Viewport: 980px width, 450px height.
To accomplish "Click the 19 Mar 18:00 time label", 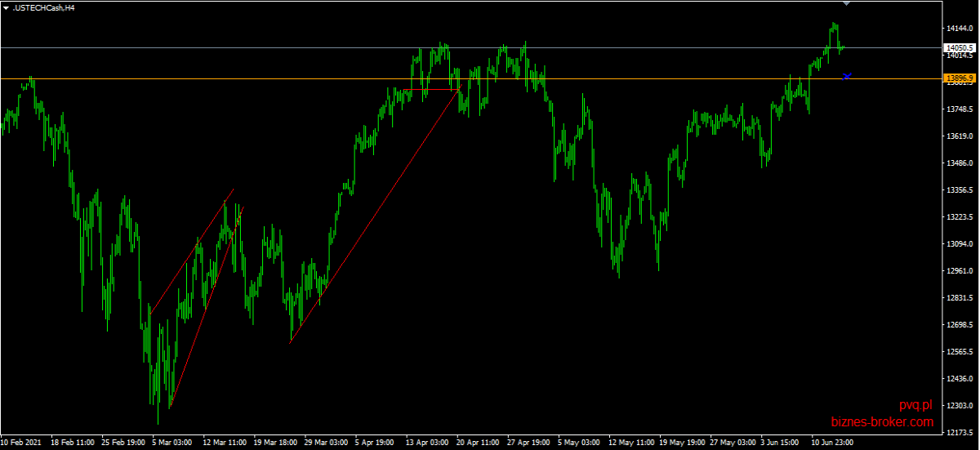I will 275,443.
